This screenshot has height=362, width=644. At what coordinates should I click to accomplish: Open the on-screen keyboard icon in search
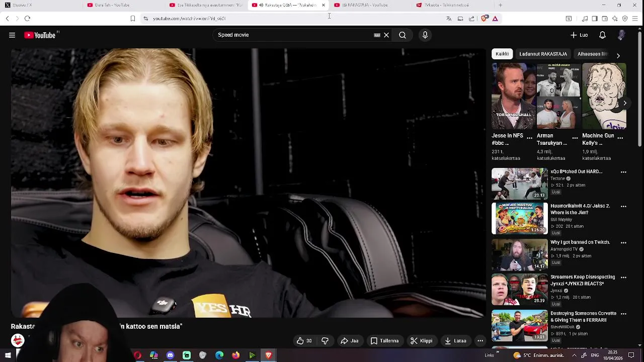(x=377, y=35)
